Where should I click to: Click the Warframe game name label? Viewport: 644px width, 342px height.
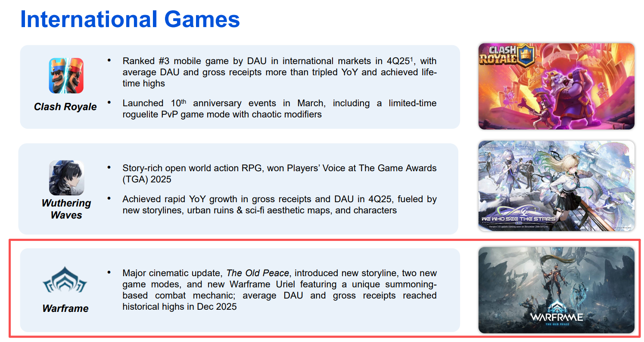pyautogui.click(x=65, y=308)
